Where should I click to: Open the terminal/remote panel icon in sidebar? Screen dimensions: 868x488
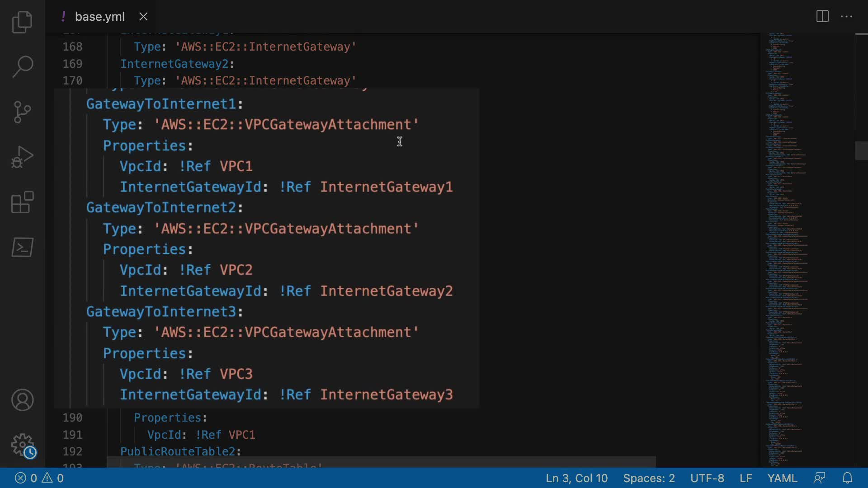(22, 247)
